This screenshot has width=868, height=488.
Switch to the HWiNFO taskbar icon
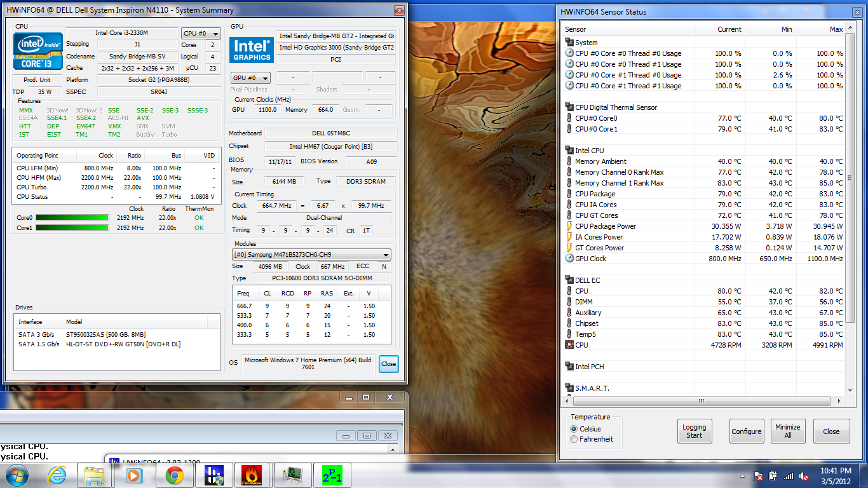[x=214, y=475]
